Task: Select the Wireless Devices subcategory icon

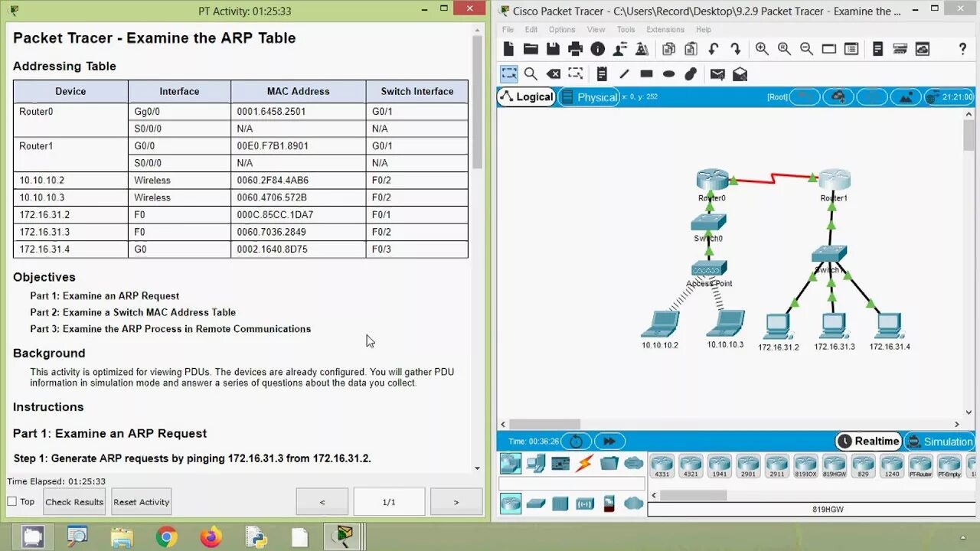Action: click(585, 504)
